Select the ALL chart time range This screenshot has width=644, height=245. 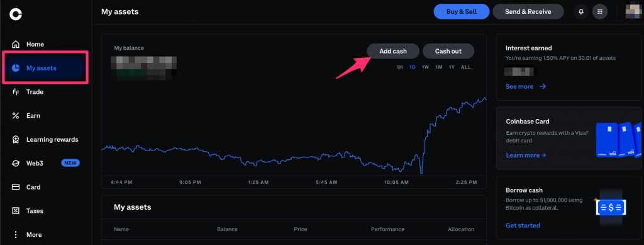click(x=466, y=67)
